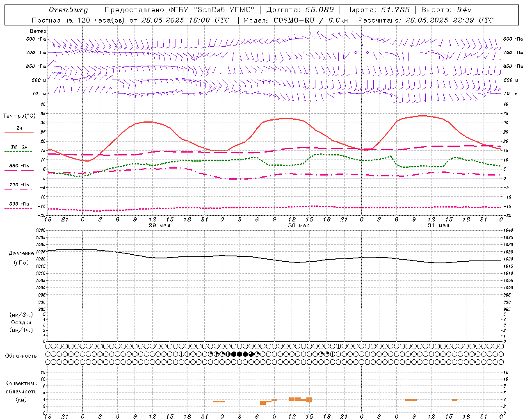Click the (мм/1ч.) precipitation unit label
Image resolution: width=525 pixels, height=420 pixels.
(x=21, y=330)
